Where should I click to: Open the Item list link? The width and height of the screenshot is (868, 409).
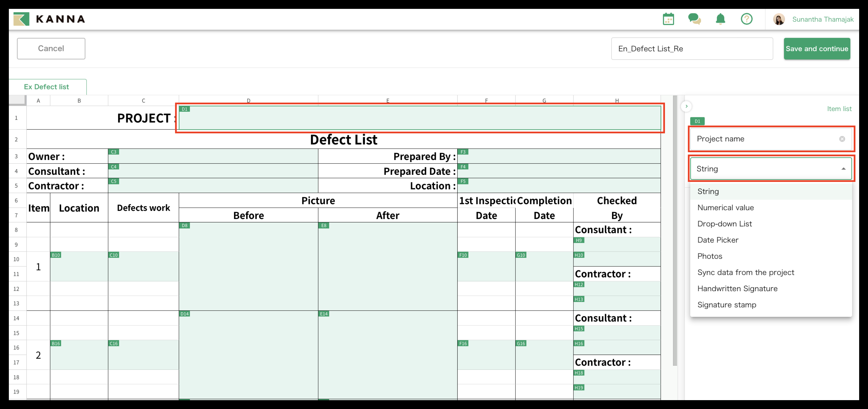click(839, 109)
